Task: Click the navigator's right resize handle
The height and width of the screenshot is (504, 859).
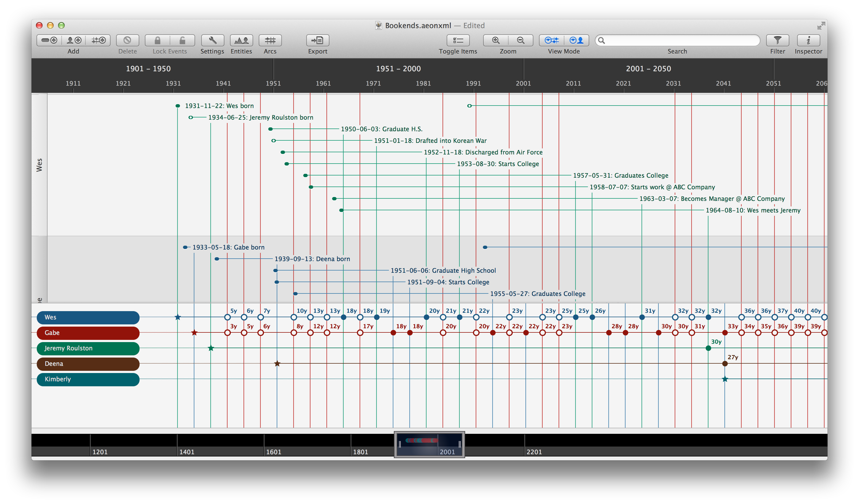Action: (460, 444)
